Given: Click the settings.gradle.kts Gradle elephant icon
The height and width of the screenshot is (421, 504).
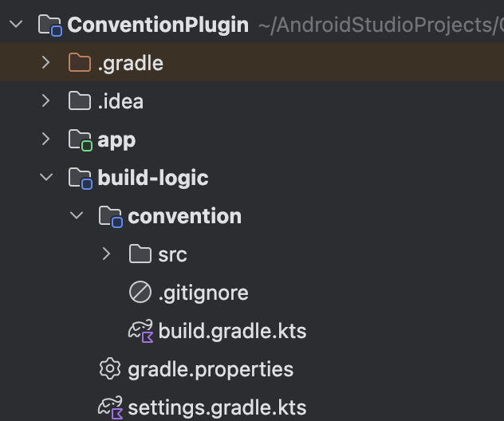Looking at the screenshot, I should click(x=110, y=407).
